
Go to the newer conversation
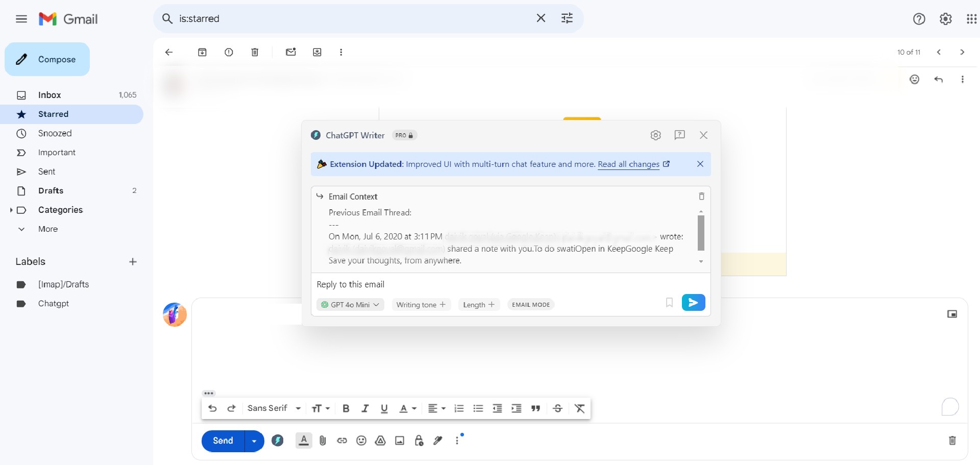pos(939,52)
